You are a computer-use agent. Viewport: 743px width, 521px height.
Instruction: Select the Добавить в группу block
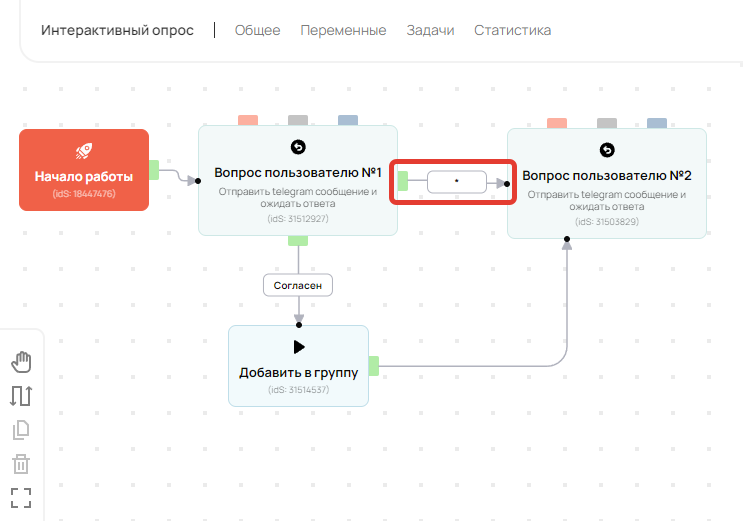299,366
